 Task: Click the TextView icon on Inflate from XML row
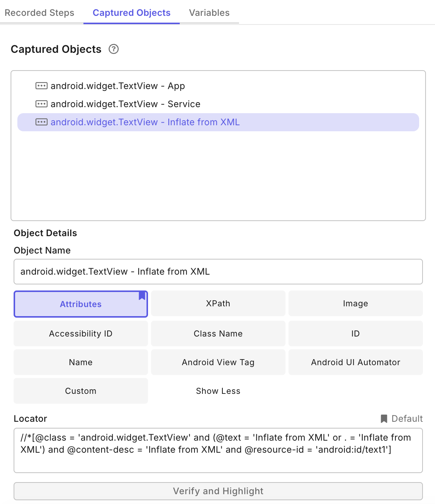click(42, 122)
